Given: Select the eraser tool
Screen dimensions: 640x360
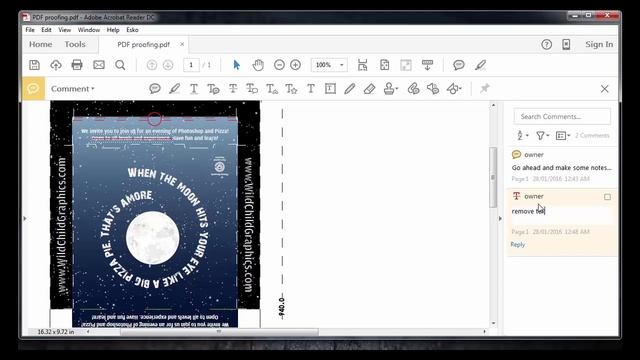Looking at the screenshot, I should coord(369,89).
